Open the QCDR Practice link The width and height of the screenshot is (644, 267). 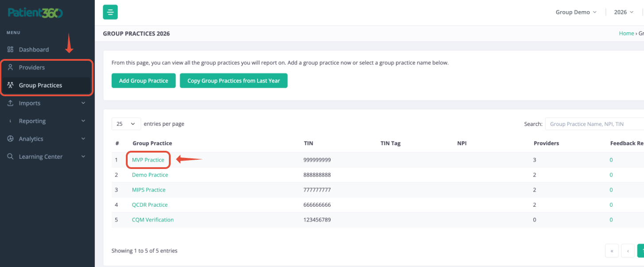tap(150, 205)
